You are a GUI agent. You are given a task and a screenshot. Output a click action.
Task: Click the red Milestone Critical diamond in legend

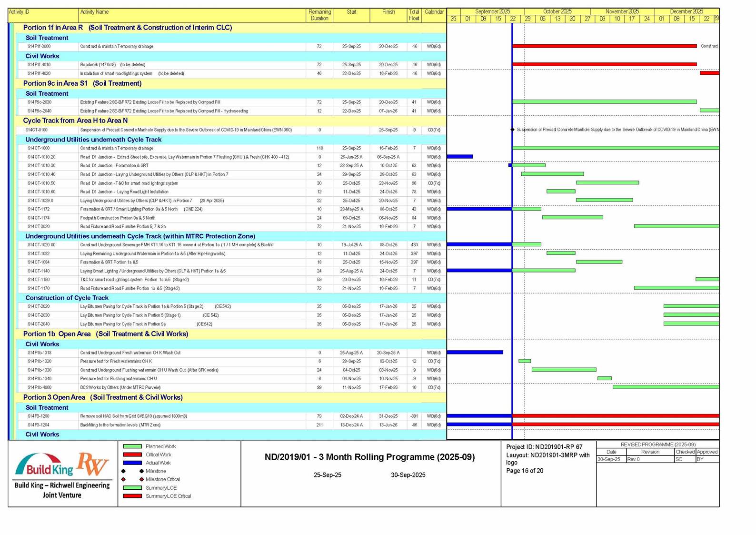(x=123, y=479)
